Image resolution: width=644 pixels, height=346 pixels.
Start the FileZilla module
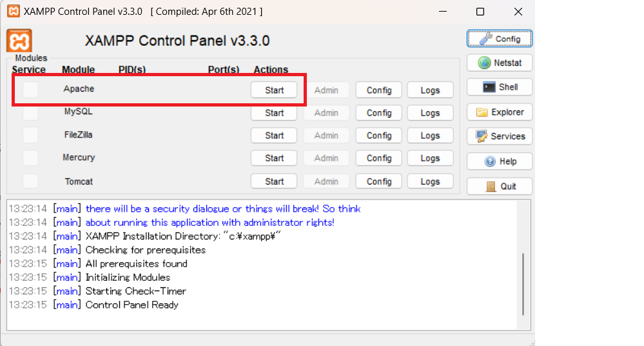coord(274,136)
